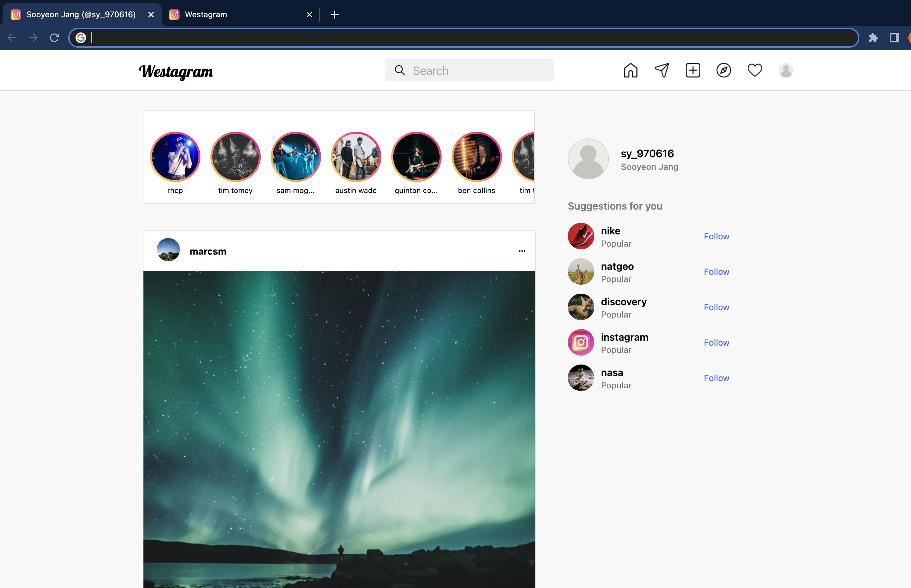Click the instagram profile picture
911x588 pixels.
[x=581, y=342]
